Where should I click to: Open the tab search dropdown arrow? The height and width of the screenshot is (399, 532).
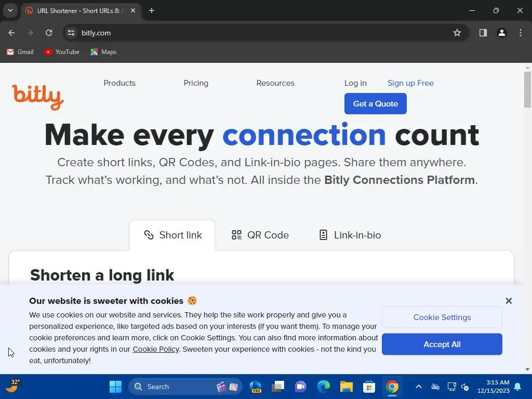click(x=10, y=10)
